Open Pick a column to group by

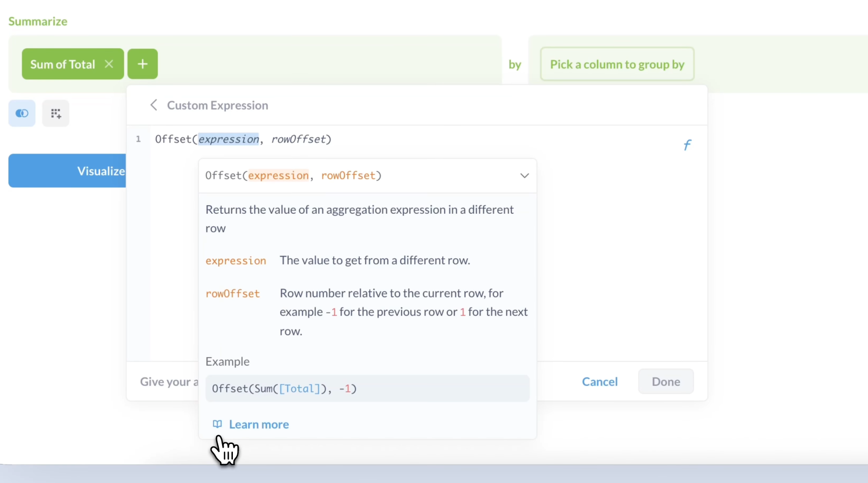pyautogui.click(x=617, y=64)
